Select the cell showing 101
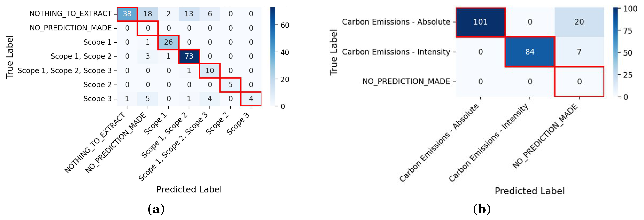 point(480,22)
